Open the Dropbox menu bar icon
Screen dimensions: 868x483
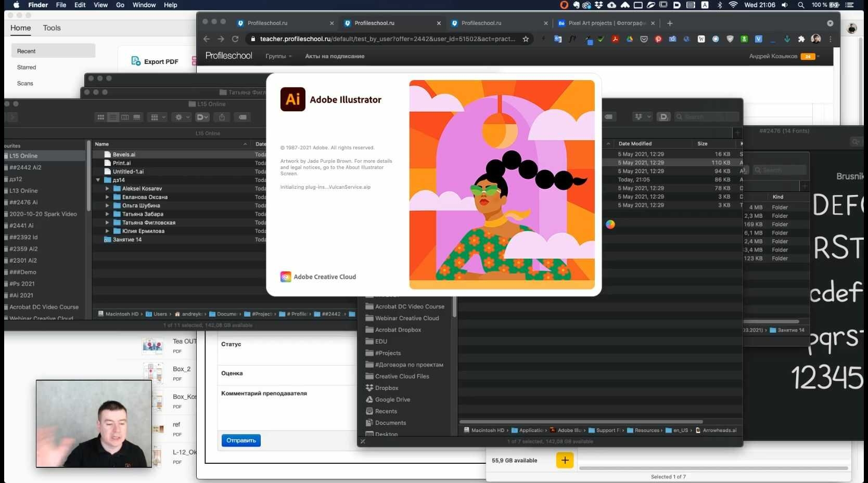point(599,5)
